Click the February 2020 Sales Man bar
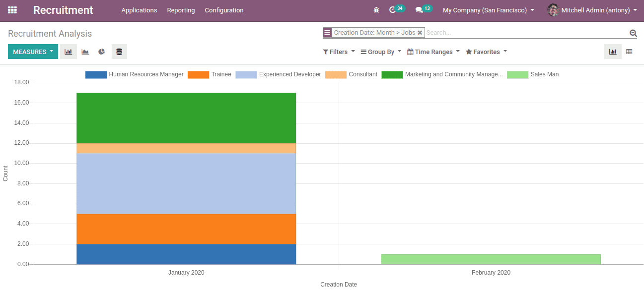The width and height of the screenshot is (644, 290). [491, 259]
